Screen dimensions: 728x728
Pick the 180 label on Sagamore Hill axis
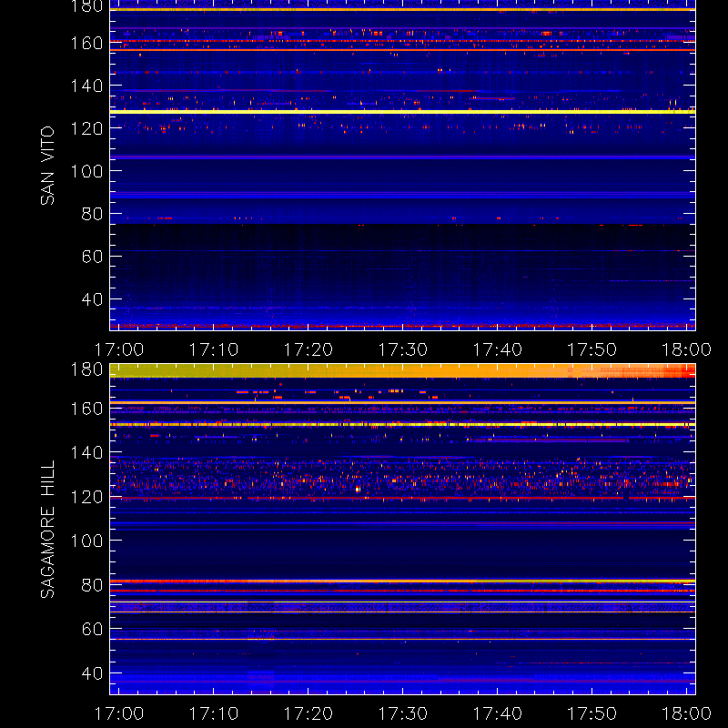click(86, 370)
